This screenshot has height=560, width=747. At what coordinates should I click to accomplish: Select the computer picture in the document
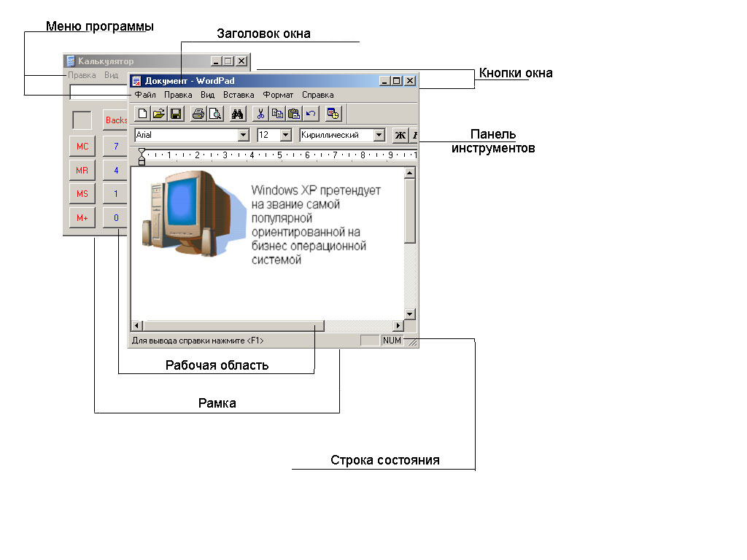click(x=193, y=214)
